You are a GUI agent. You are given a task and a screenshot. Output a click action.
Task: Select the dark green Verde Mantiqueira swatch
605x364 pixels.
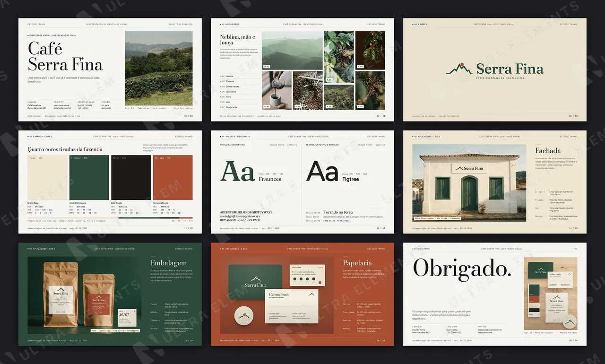[x=89, y=178]
